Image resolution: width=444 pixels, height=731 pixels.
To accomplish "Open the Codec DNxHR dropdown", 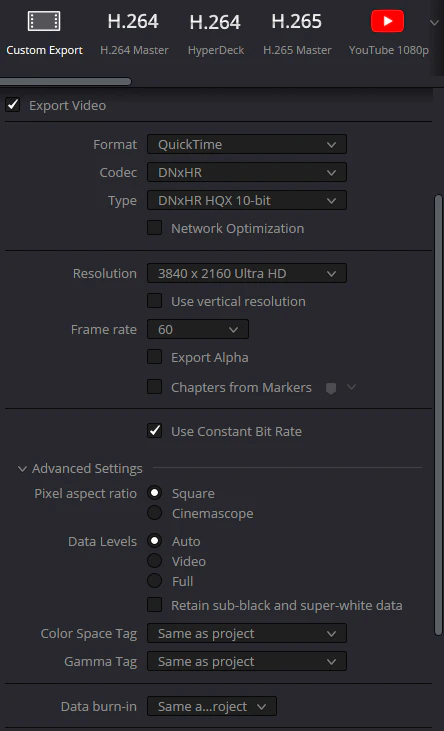I will coord(247,172).
